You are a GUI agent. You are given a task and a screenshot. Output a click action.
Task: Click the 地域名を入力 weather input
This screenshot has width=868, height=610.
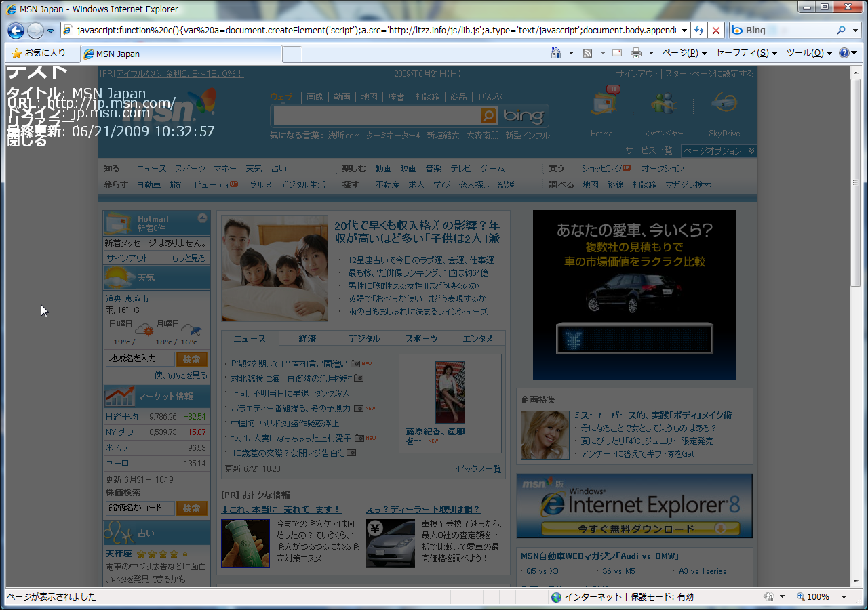[x=140, y=359]
